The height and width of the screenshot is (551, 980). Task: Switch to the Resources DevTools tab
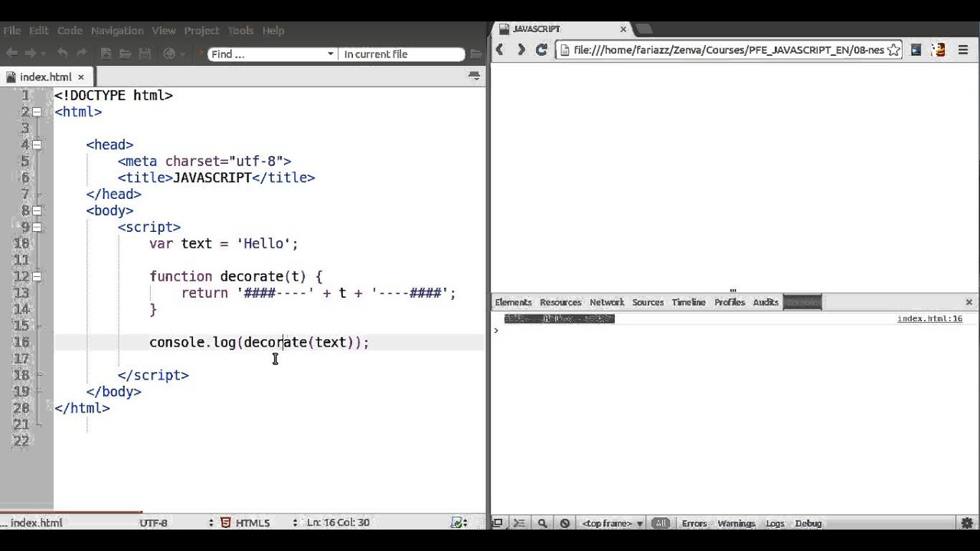[560, 302]
